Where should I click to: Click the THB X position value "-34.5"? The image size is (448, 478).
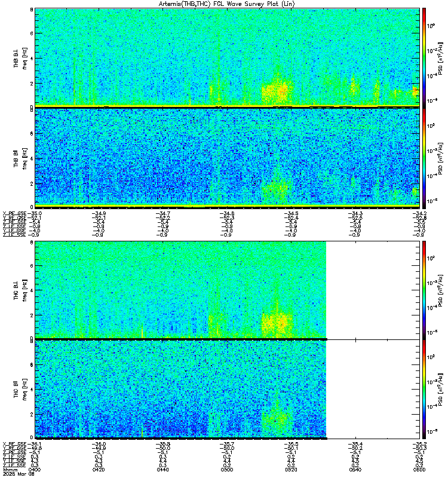tap(291, 213)
